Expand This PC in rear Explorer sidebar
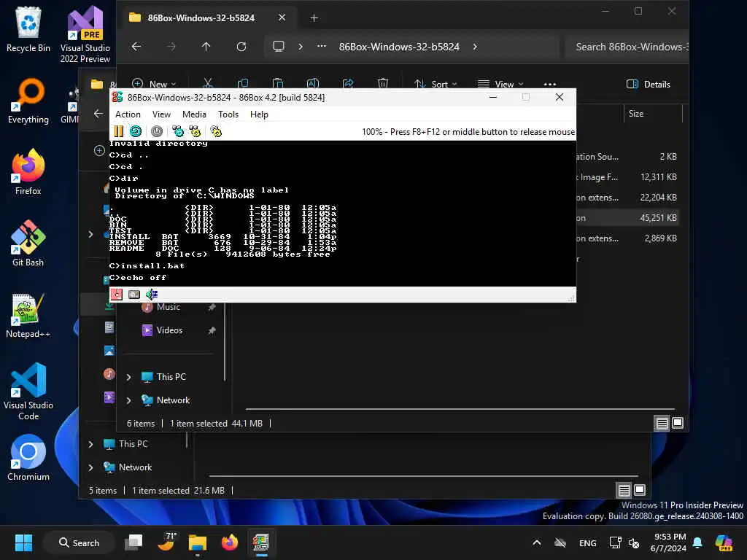This screenshot has width=747, height=560. pyautogui.click(x=90, y=444)
